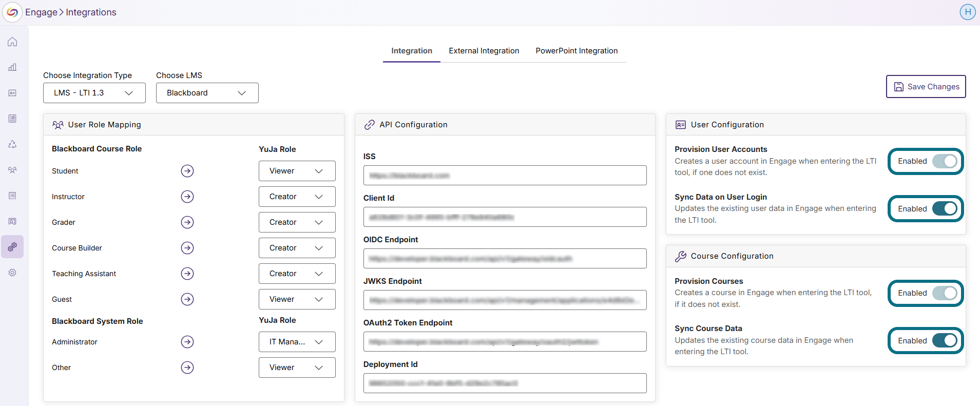Open the Teaching Assistant YuJa role dropdown
Screen dimensions: 980x406
pyautogui.click(x=297, y=274)
